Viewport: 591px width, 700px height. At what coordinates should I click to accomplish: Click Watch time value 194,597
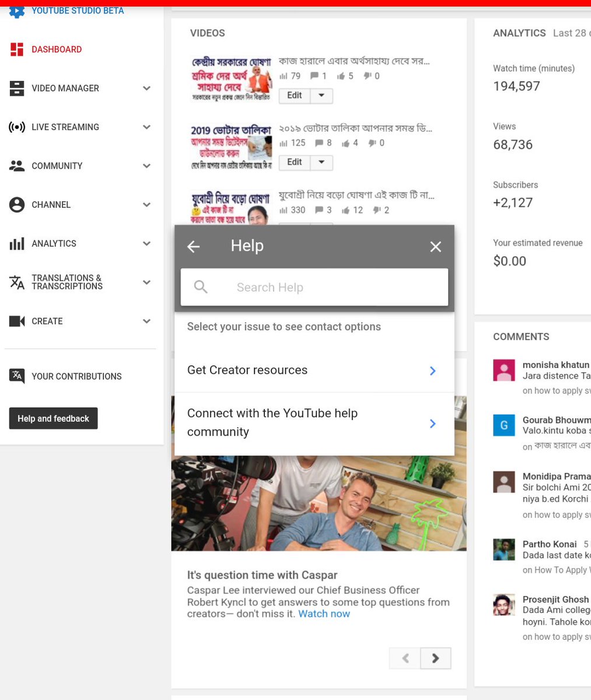click(x=516, y=86)
